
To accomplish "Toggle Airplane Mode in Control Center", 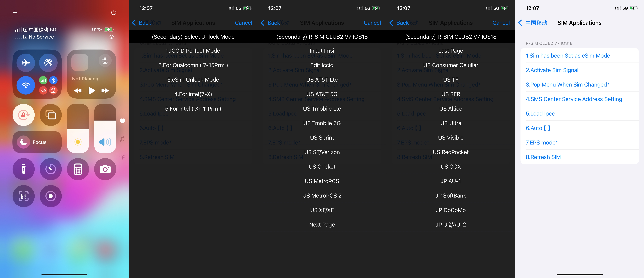I will tap(26, 63).
